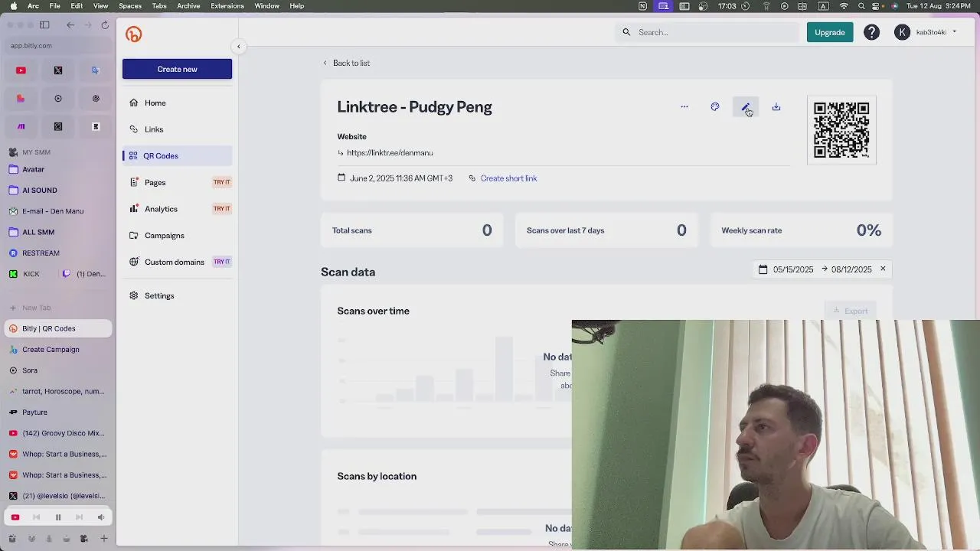Click the Arc browser forward arrow
Screen dimensions: 980x551
tap(88, 25)
